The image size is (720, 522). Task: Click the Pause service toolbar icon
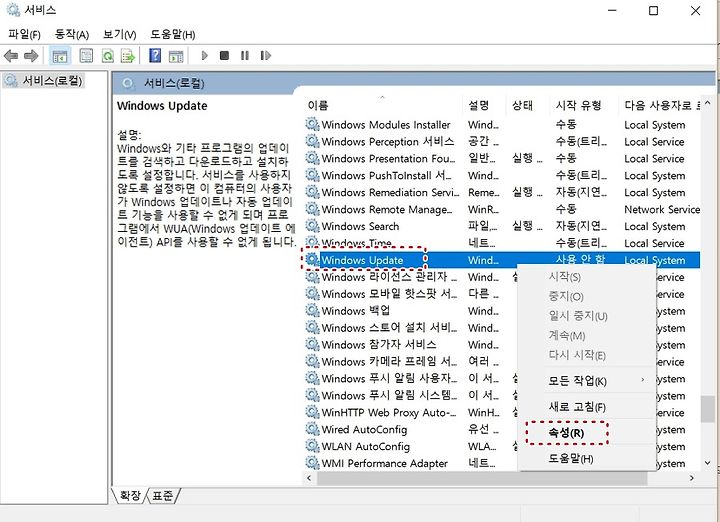[x=245, y=56]
